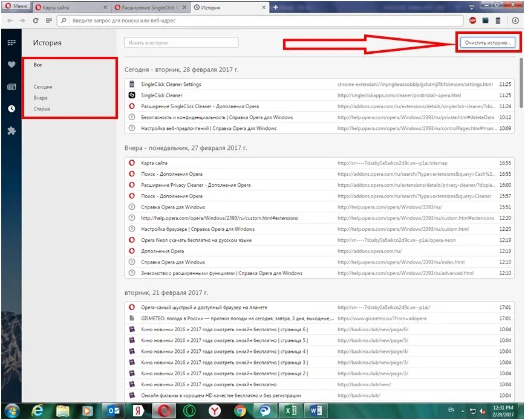
Task: Open Speed Dial from the sidebar
Action: pos(11,42)
